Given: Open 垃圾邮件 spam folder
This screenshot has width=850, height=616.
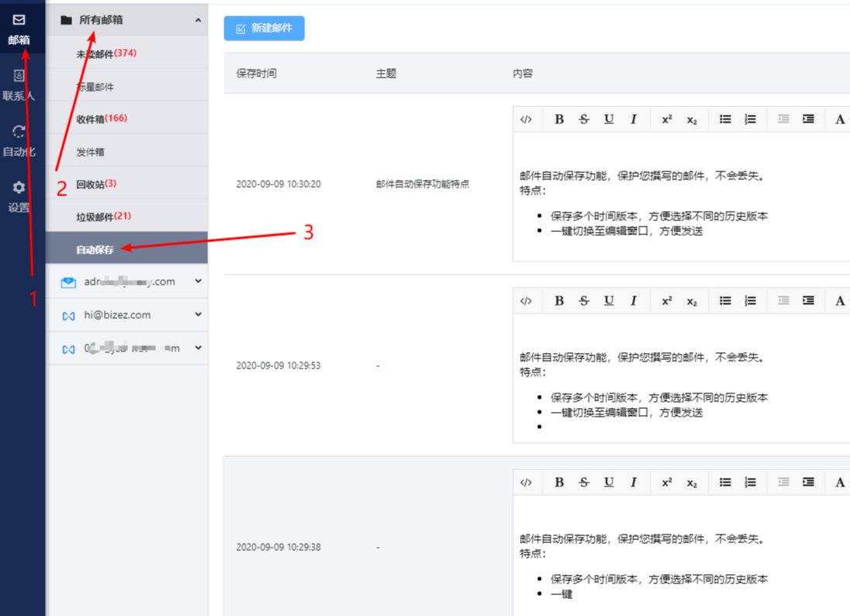Looking at the screenshot, I should [x=95, y=216].
